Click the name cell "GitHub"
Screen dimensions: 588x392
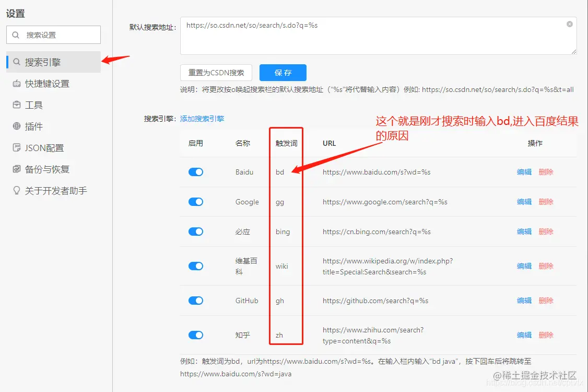tap(247, 301)
